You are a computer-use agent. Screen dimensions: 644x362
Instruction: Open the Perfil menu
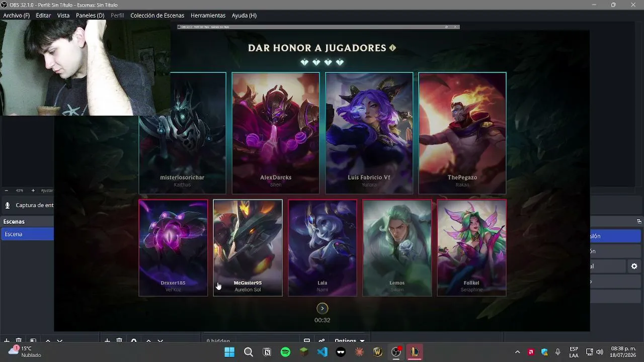tap(117, 16)
